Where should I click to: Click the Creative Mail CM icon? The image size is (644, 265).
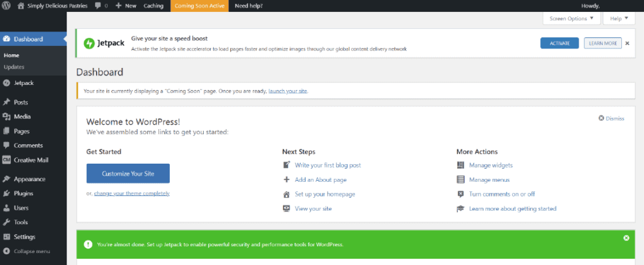point(6,160)
